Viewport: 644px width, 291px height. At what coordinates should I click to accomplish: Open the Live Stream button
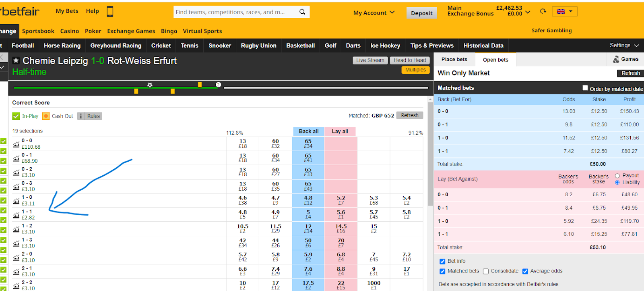point(370,60)
